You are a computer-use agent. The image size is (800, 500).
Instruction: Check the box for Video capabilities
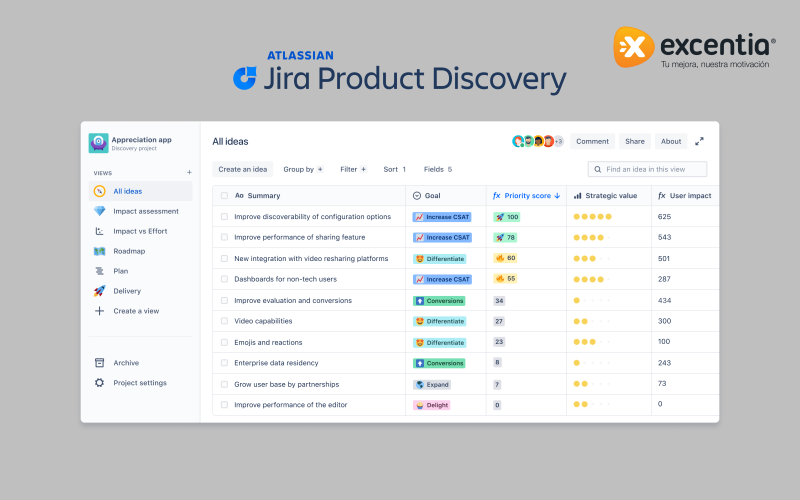[224, 321]
